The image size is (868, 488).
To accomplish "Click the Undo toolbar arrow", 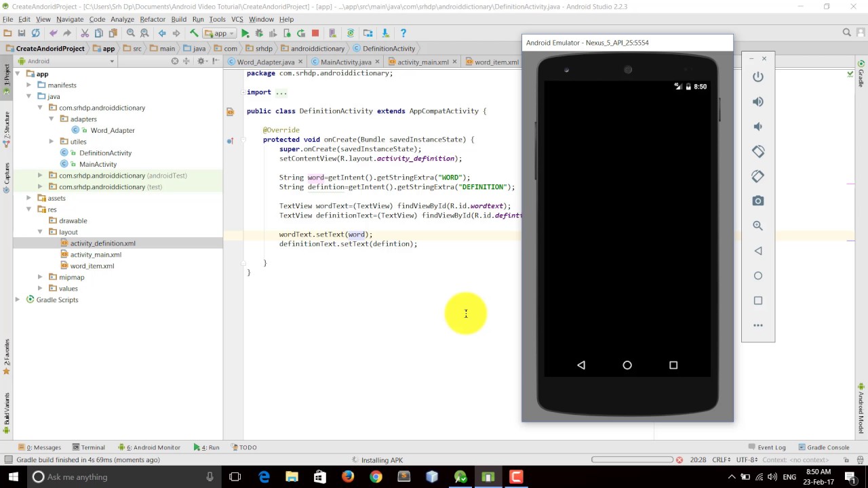I will [53, 33].
